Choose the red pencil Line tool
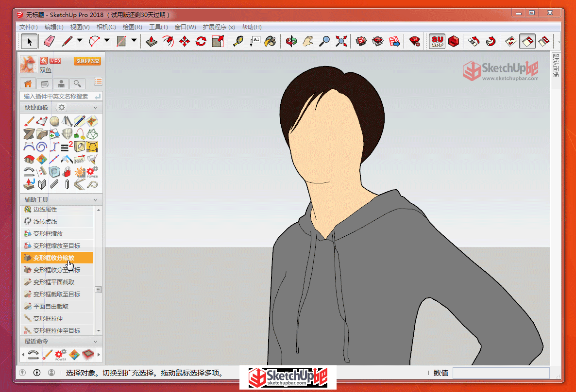The height and width of the screenshot is (392, 576). [67, 41]
